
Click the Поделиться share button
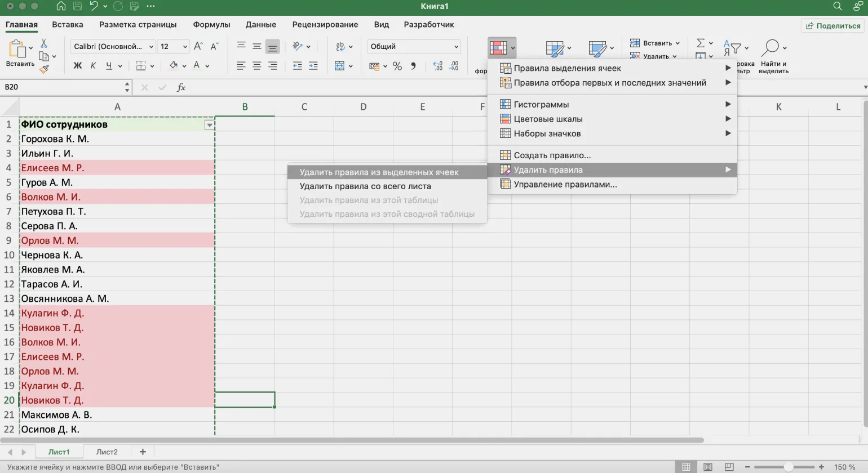click(832, 26)
